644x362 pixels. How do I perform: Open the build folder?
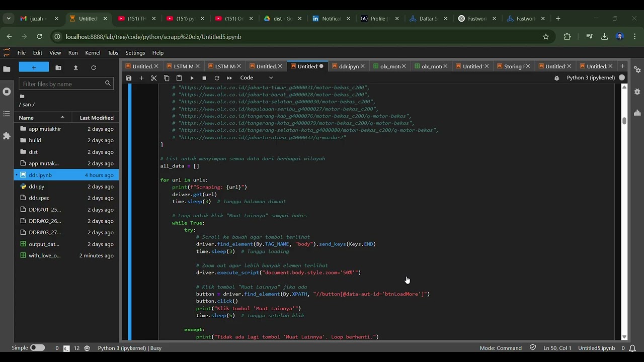click(x=67, y=140)
